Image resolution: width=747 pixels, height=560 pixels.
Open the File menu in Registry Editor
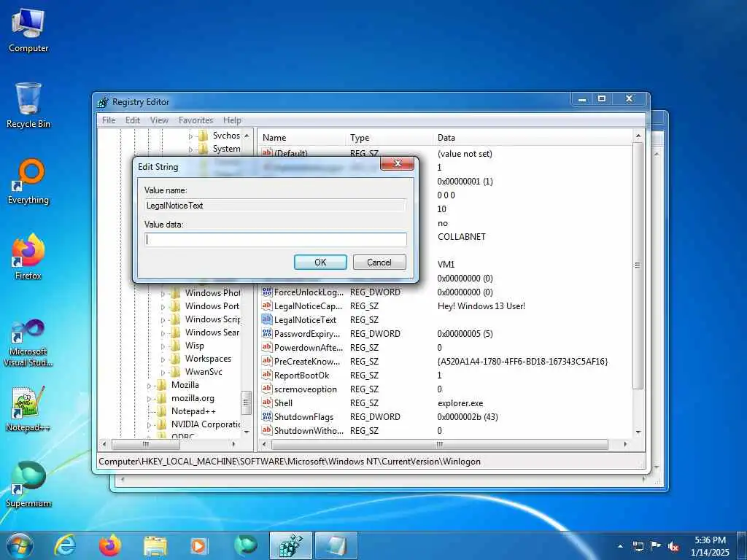[109, 120]
